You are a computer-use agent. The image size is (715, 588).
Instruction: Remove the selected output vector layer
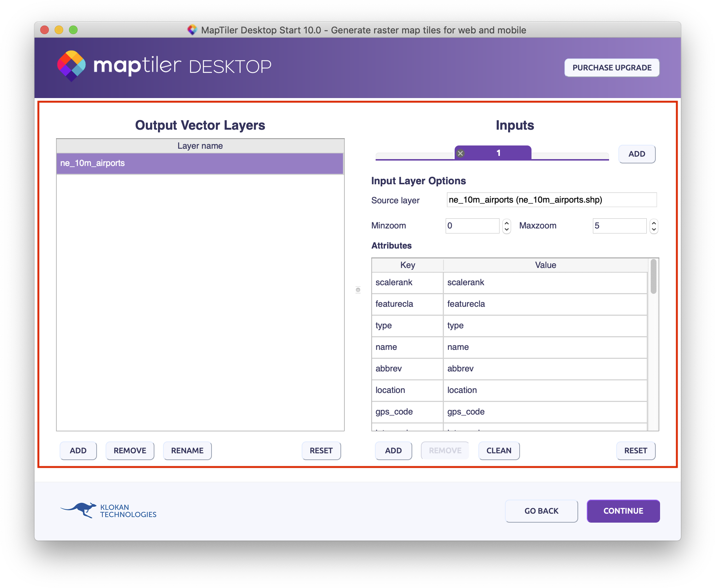(130, 450)
